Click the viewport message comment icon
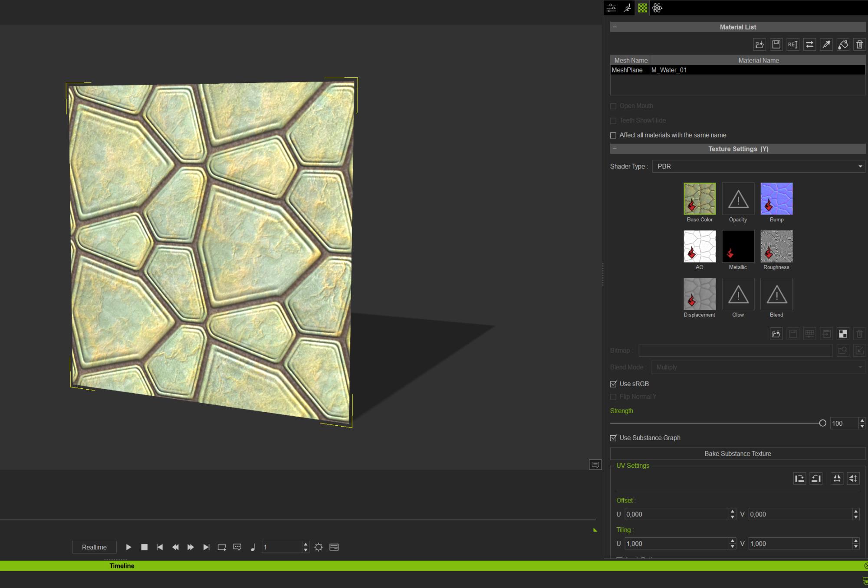This screenshot has height=588, width=868. coord(595,465)
